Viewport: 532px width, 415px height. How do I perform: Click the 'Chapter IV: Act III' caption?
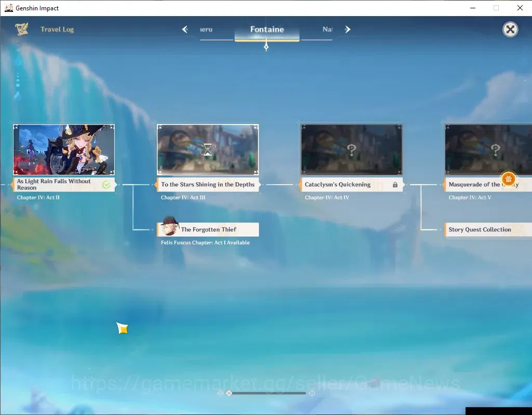click(x=183, y=197)
